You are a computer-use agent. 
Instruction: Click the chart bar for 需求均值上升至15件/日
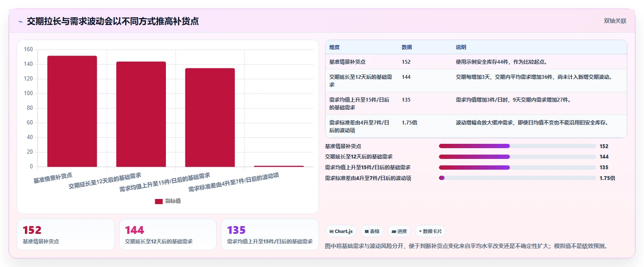pos(210,118)
